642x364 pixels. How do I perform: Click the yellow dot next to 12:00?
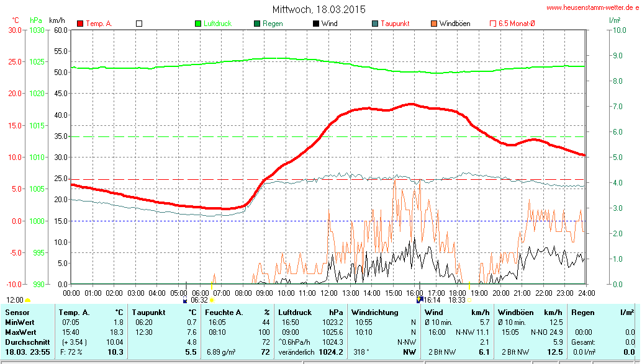pos(28,300)
